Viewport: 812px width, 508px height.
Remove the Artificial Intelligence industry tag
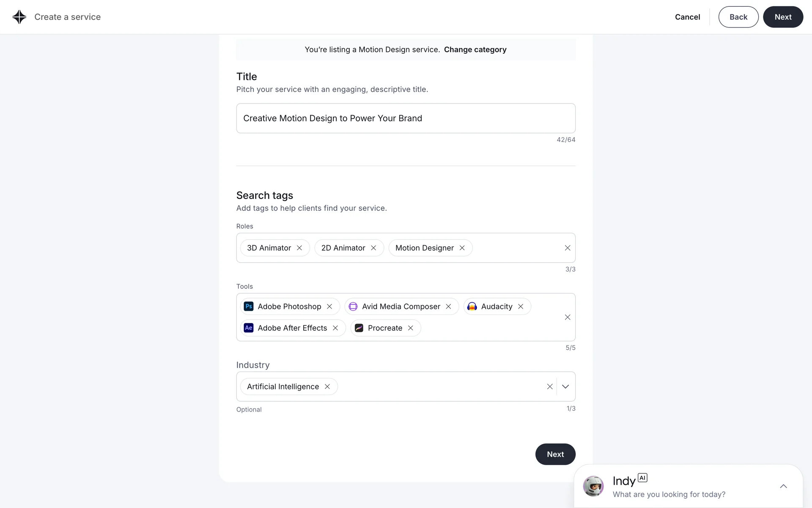327,387
